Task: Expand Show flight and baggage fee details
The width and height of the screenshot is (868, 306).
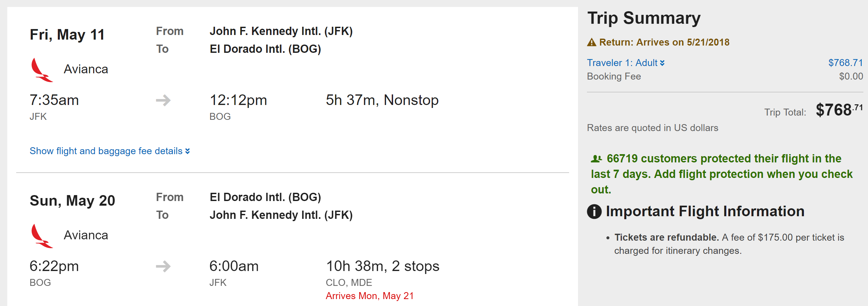Action: click(x=110, y=151)
